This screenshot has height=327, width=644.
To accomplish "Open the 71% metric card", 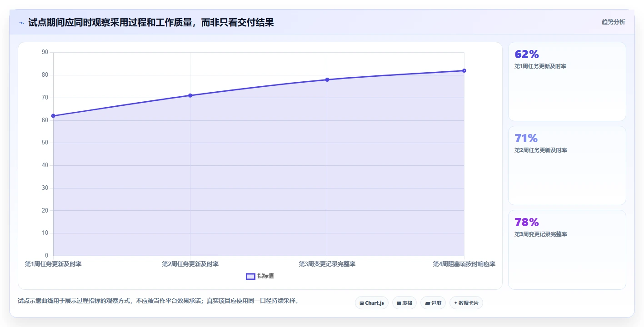I will pyautogui.click(x=567, y=166).
